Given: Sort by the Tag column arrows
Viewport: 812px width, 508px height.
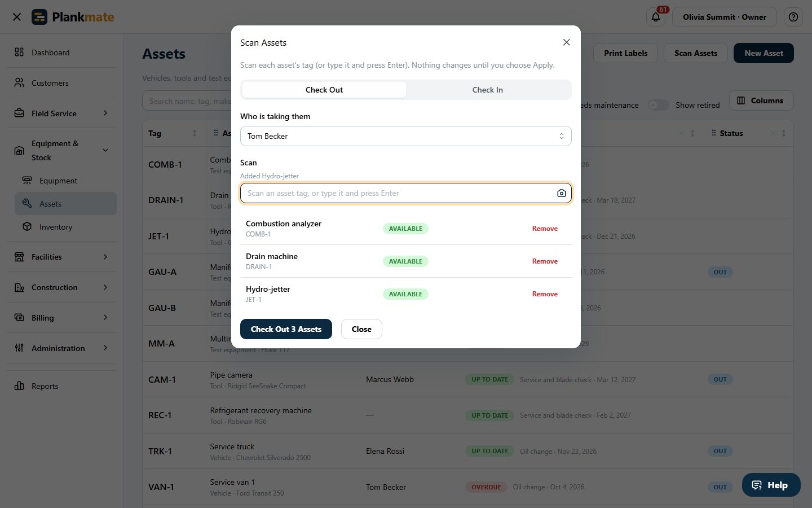Looking at the screenshot, I should pos(195,133).
